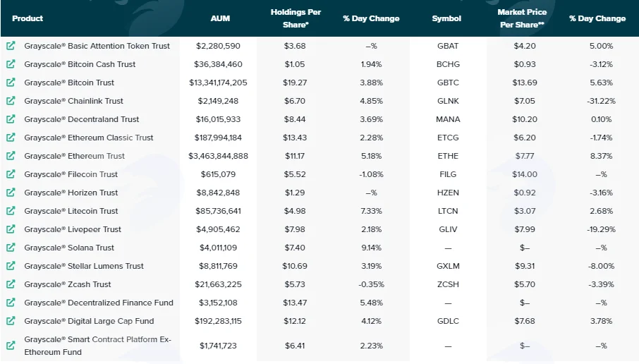Open external link icon for Ethereum Trust
Image resolution: width=639 pixels, height=364 pixels.
coord(11,156)
